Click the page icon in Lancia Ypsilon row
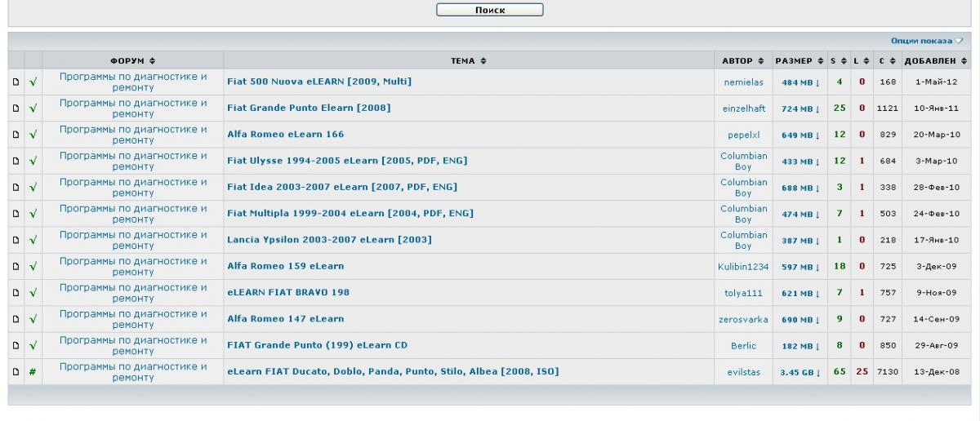Image resolution: width=980 pixels, height=421 pixels. point(16,241)
